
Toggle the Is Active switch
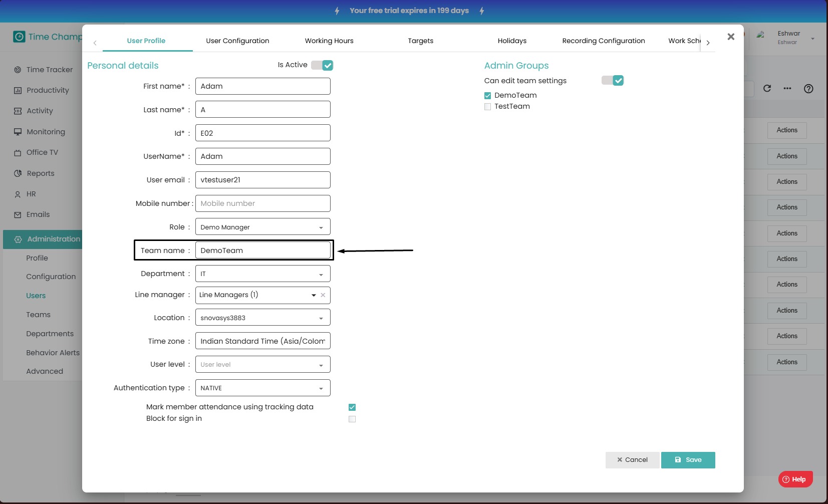click(x=322, y=65)
